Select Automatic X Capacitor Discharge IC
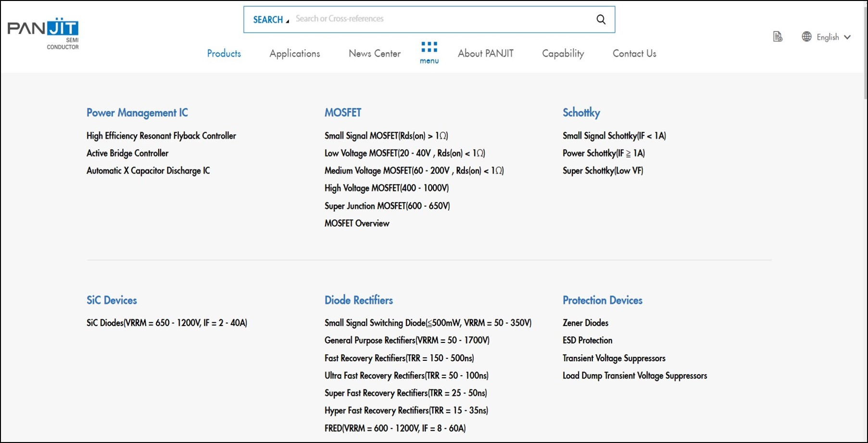This screenshot has width=868, height=443. pyautogui.click(x=148, y=171)
